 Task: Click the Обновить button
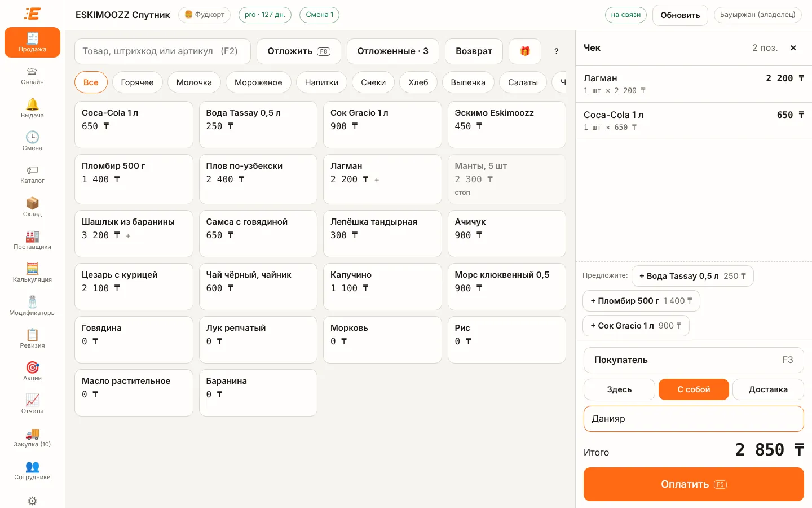pos(680,15)
